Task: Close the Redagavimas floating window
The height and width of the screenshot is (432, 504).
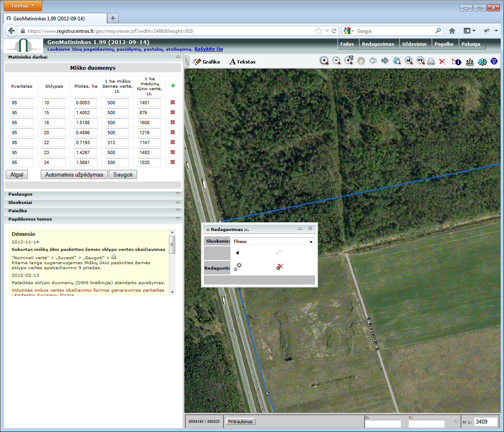Action: click(x=310, y=228)
